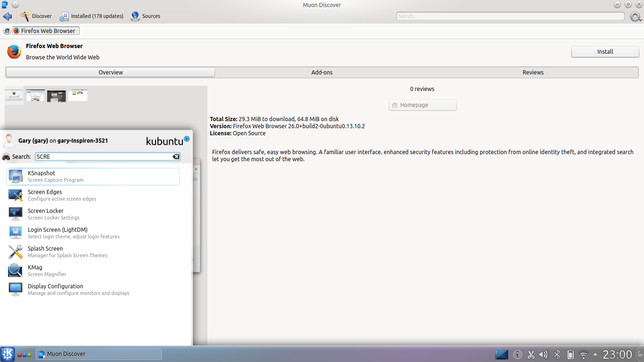Click the Muon Discover search field
Screen dimensions: 644x362
tap(511, 16)
